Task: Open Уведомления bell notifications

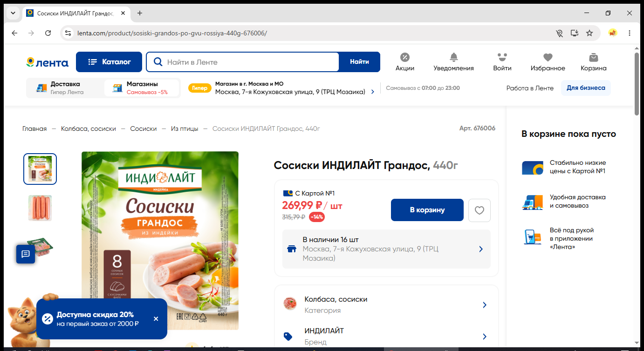Action: pos(453,62)
